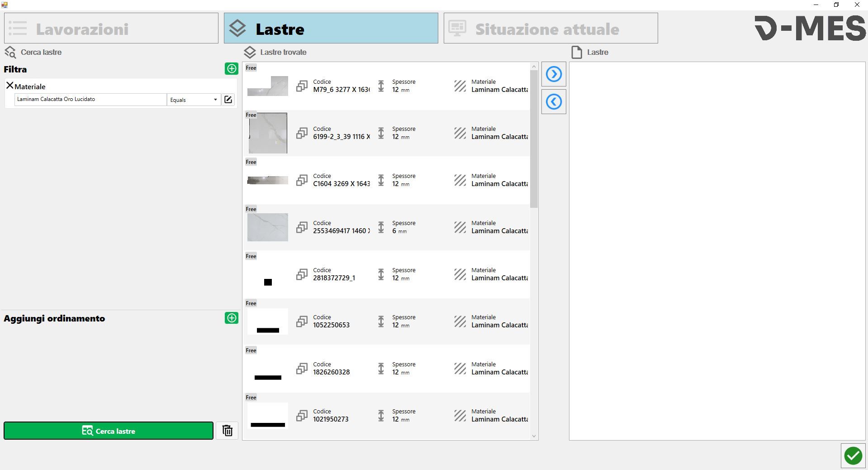The width and height of the screenshot is (868, 470).
Task: Click the slab list scrollbar thumb
Action: click(534, 139)
